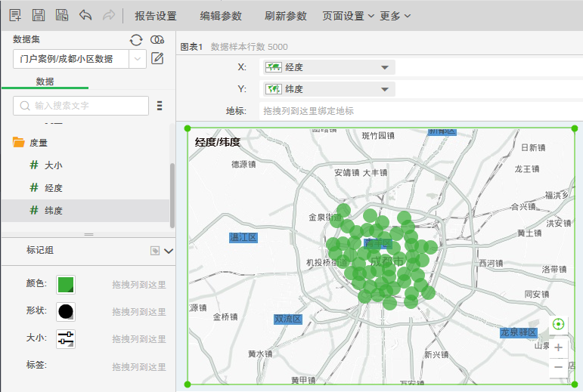
Task: Click the 图表1 label
Action: [191, 47]
